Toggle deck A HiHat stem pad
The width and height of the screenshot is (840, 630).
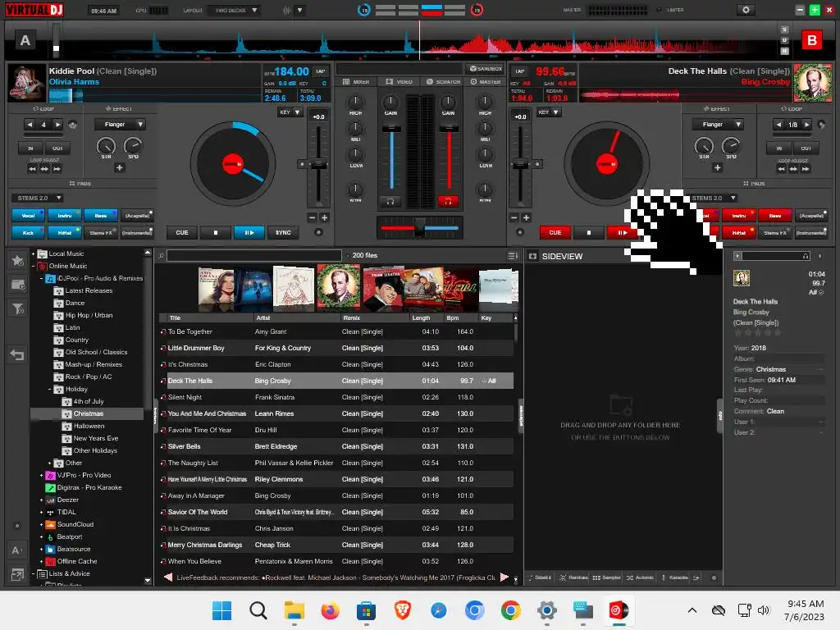(x=65, y=232)
